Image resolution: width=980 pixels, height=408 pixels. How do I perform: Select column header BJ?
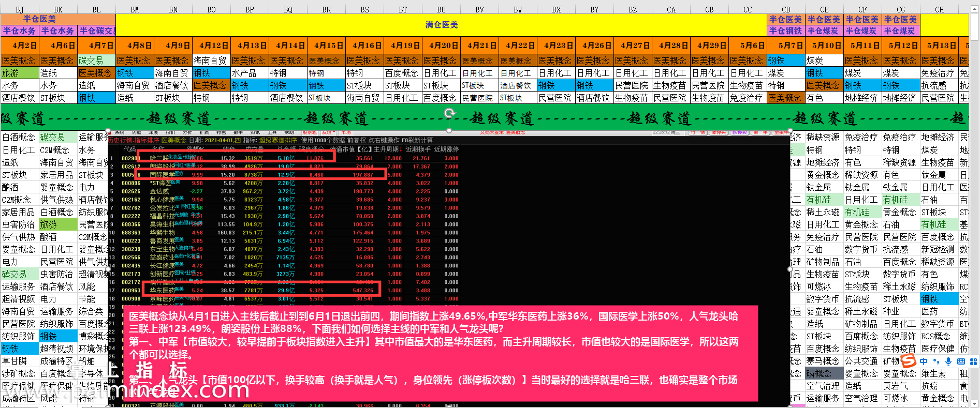pos(20,9)
